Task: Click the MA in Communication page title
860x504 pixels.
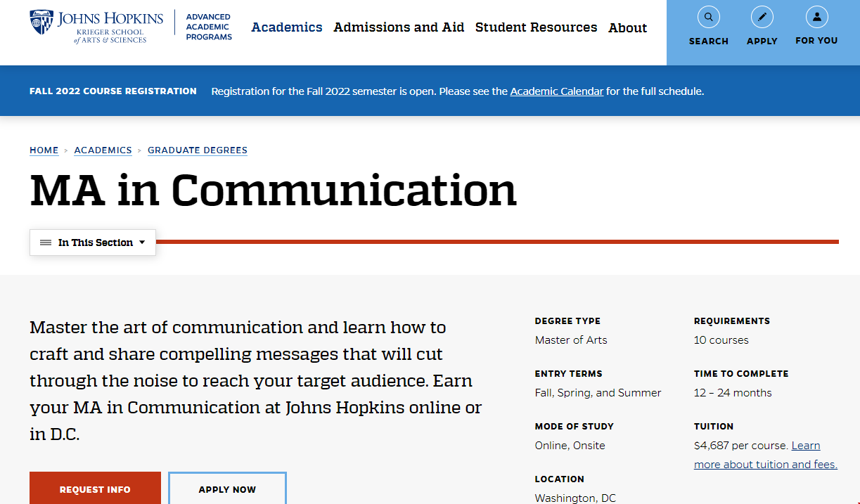Action: [273, 190]
